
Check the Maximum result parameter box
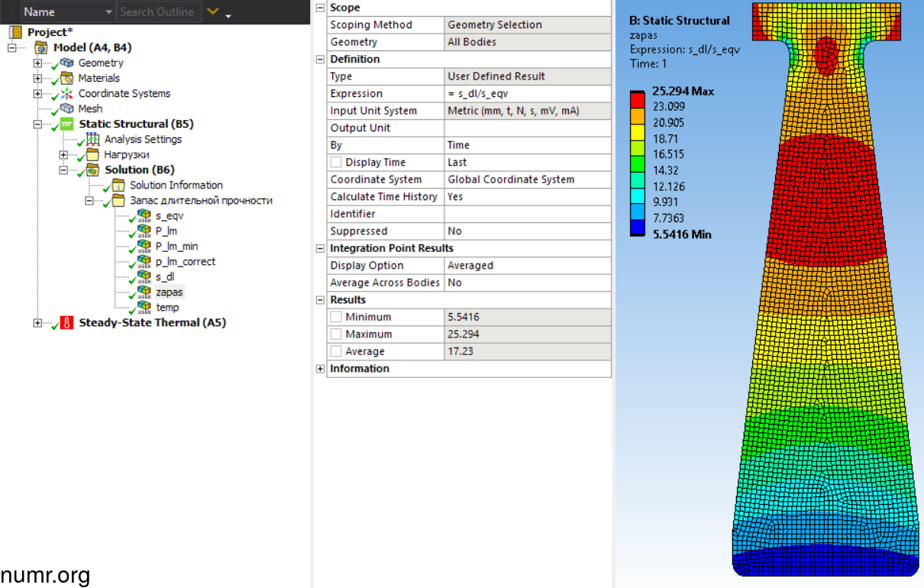click(336, 334)
